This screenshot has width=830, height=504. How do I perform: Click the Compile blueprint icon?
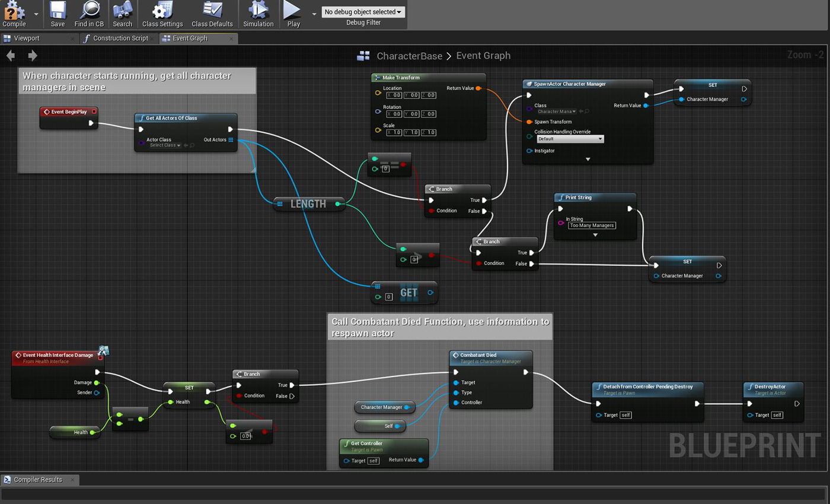pyautogui.click(x=14, y=11)
